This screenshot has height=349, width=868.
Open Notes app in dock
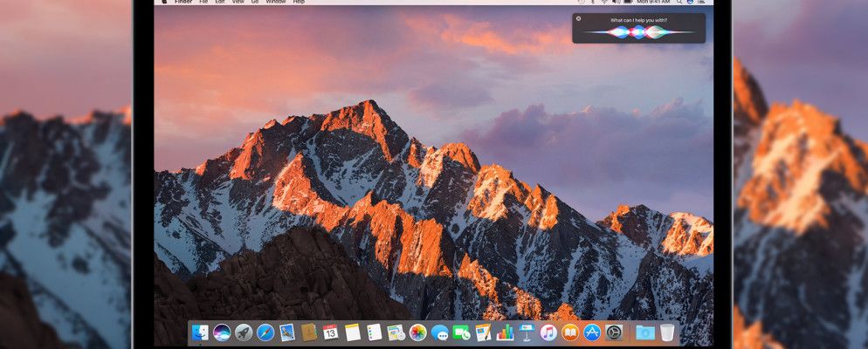(353, 332)
